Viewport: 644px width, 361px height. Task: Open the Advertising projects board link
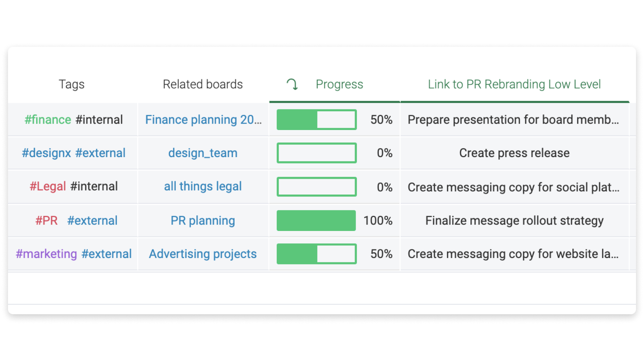[203, 254]
